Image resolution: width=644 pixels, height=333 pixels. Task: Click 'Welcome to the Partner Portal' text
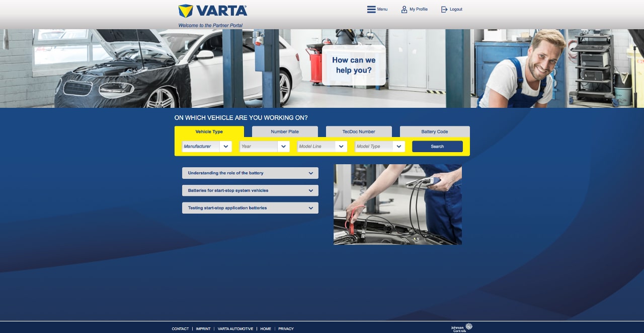[x=210, y=25]
